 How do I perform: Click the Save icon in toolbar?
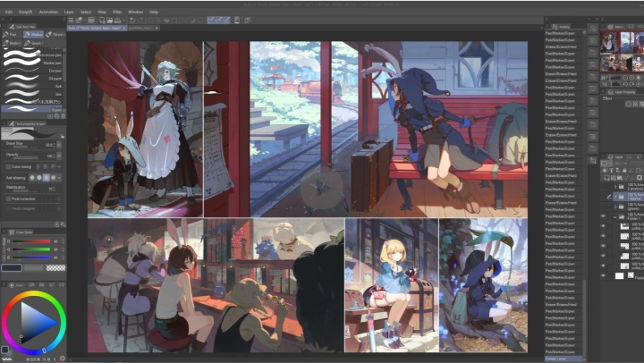tap(118, 21)
